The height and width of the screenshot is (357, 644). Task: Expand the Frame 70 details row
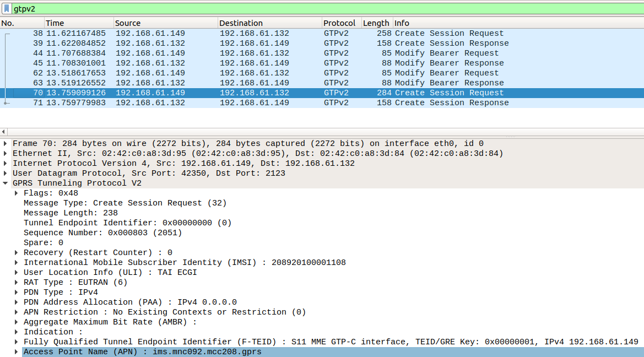click(x=5, y=143)
